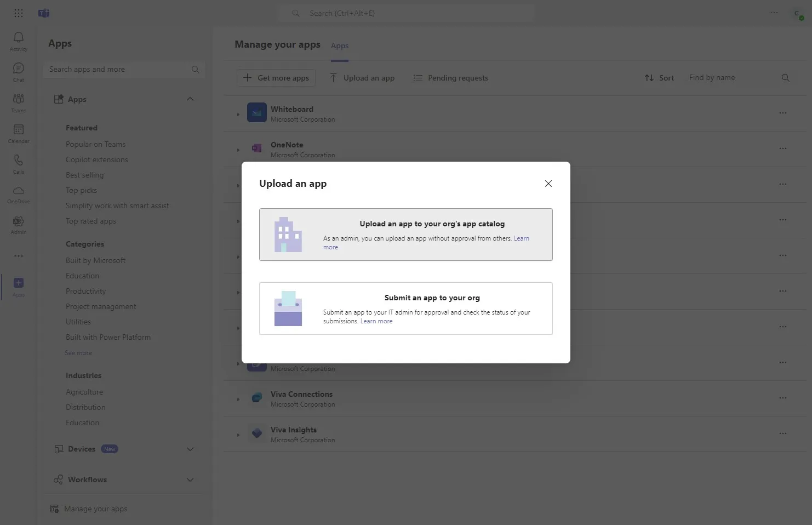Screen dimensions: 812x525
Task: Open the app launcher waffle icon
Action: pyautogui.click(x=18, y=13)
